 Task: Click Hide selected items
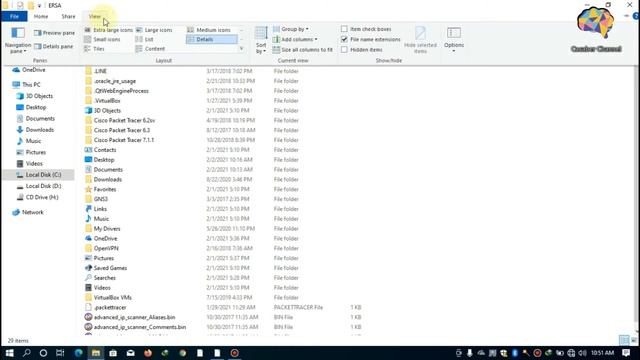point(420,40)
